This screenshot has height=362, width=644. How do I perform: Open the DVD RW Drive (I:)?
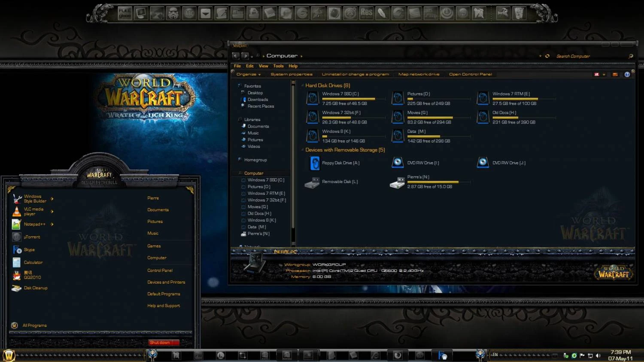[423, 163]
